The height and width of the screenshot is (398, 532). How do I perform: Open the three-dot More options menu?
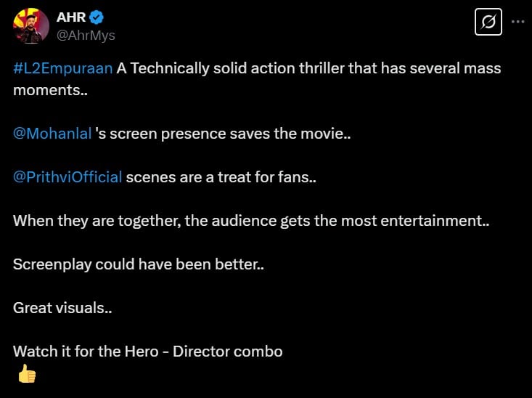[x=517, y=22]
